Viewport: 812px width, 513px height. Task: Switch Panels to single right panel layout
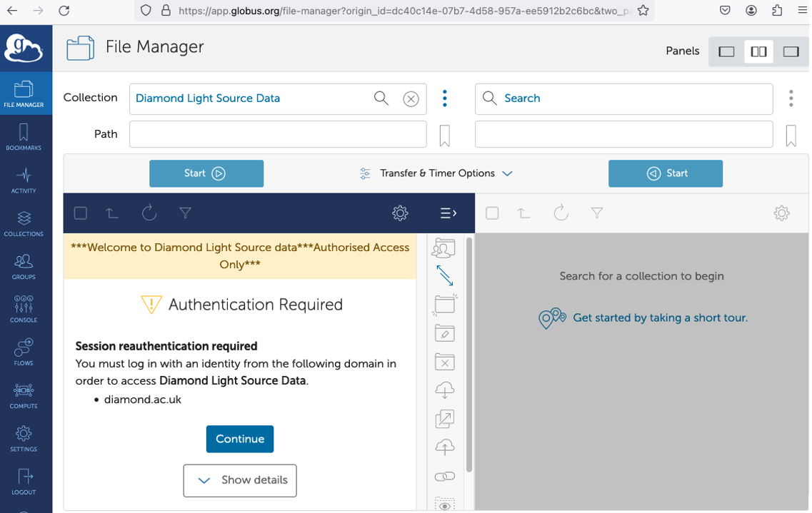(791, 51)
